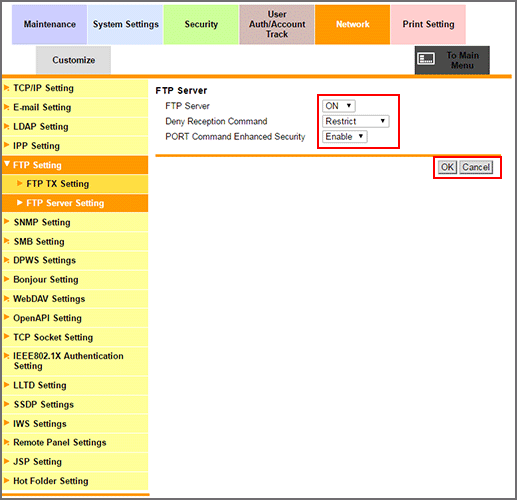The width and height of the screenshot is (517, 500).
Task: Click the arrow icon beside FTP TX Setting
Action: coord(20,183)
